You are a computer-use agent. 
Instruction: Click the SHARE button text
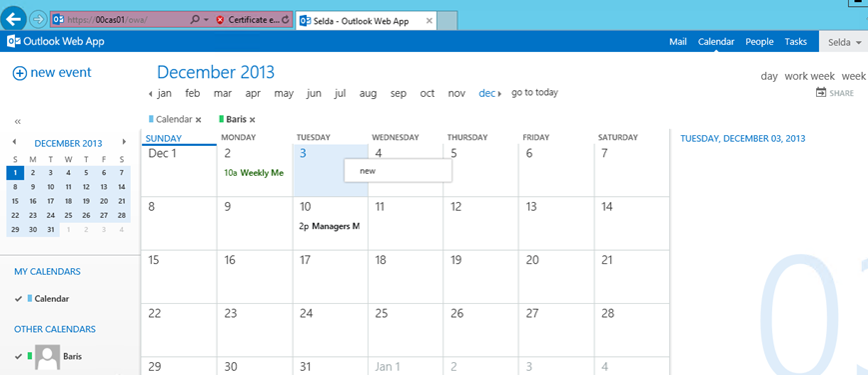click(x=841, y=94)
